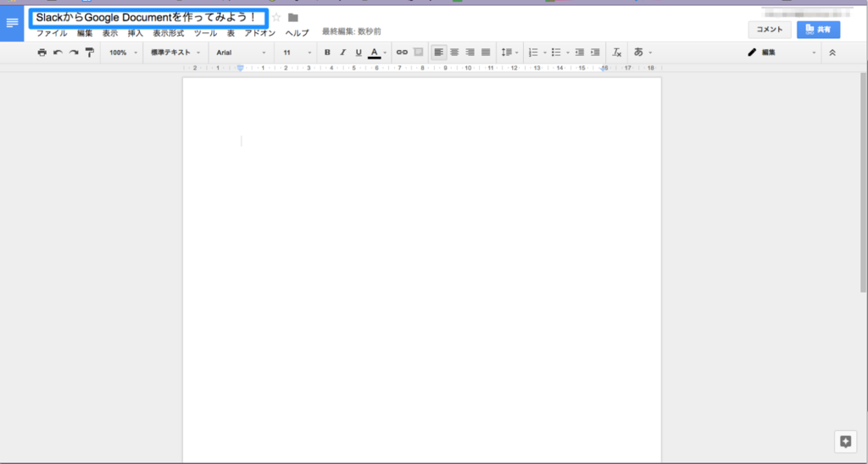
Task: Open the 表示 menu
Action: pos(110,33)
